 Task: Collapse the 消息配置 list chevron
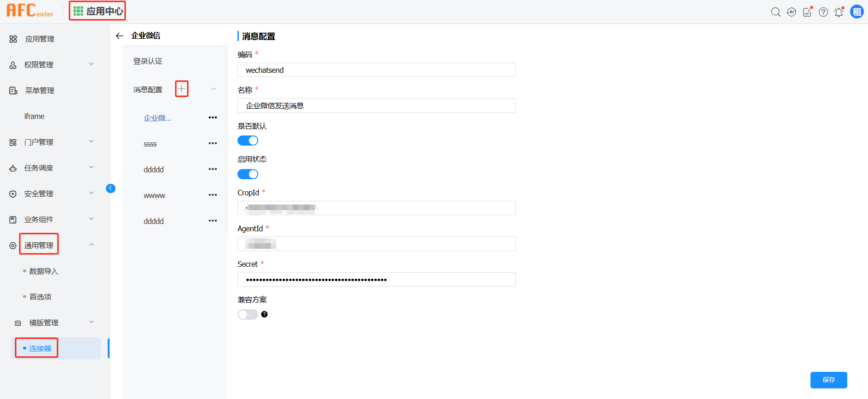(214, 89)
